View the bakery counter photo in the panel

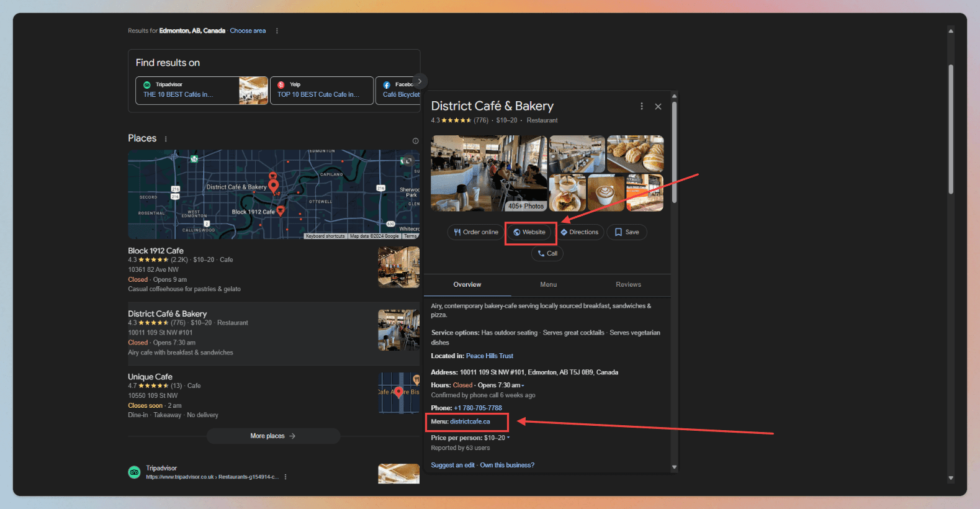point(577,154)
